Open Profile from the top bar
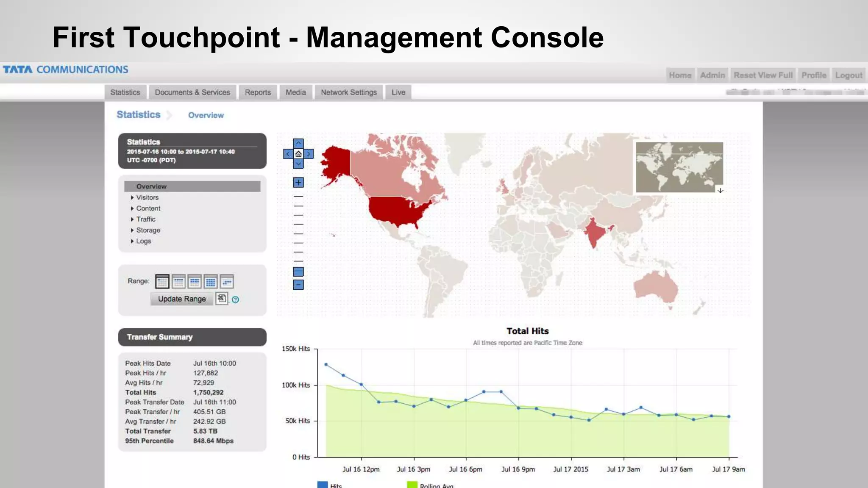 (814, 75)
